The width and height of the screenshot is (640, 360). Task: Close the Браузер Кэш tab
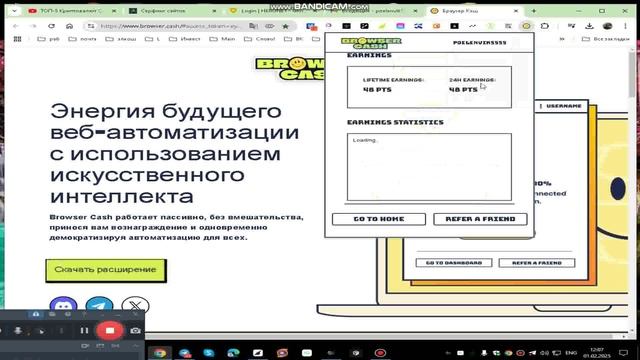[x=516, y=11]
